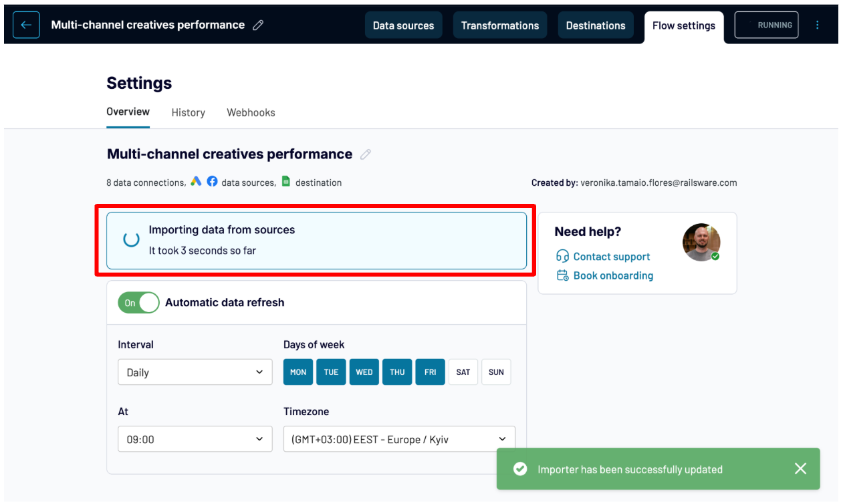Click edit pencil next to settings flow name
The height and width of the screenshot is (504, 841).
pos(365,154)
